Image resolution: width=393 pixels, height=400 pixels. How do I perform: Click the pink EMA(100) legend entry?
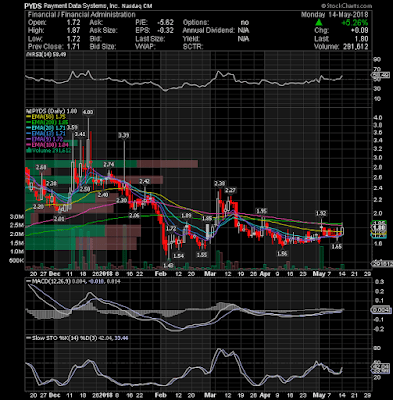pos(49,145)
